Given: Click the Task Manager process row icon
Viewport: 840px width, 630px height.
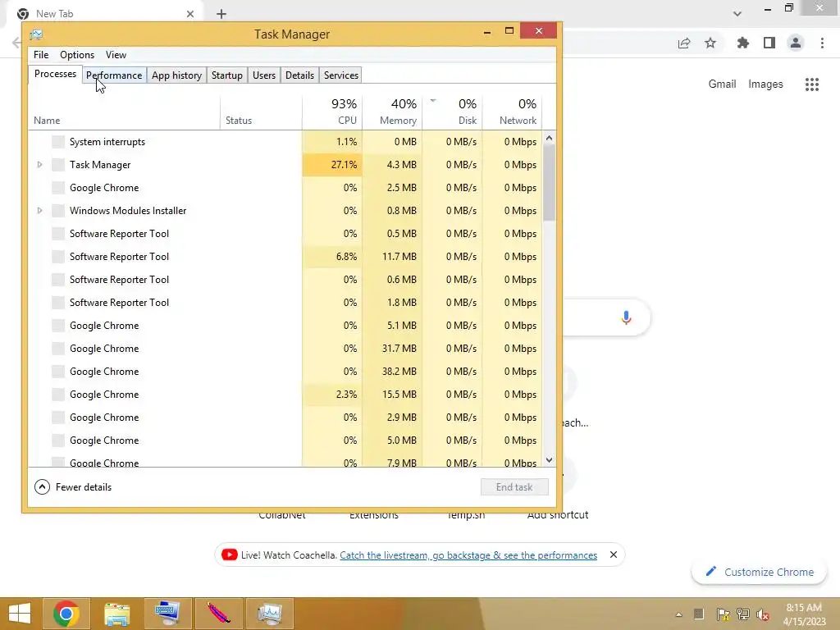Looking at the screenshot, I should point(58,165).
